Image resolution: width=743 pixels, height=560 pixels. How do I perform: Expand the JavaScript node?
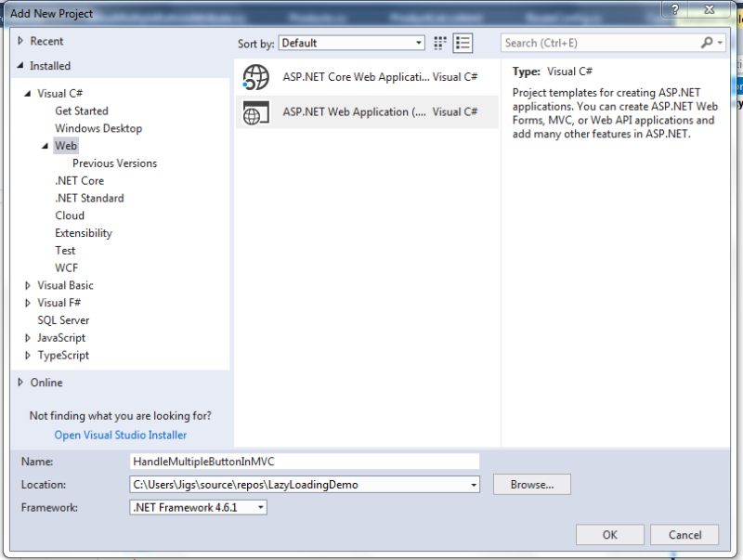(x=28, y=338)
